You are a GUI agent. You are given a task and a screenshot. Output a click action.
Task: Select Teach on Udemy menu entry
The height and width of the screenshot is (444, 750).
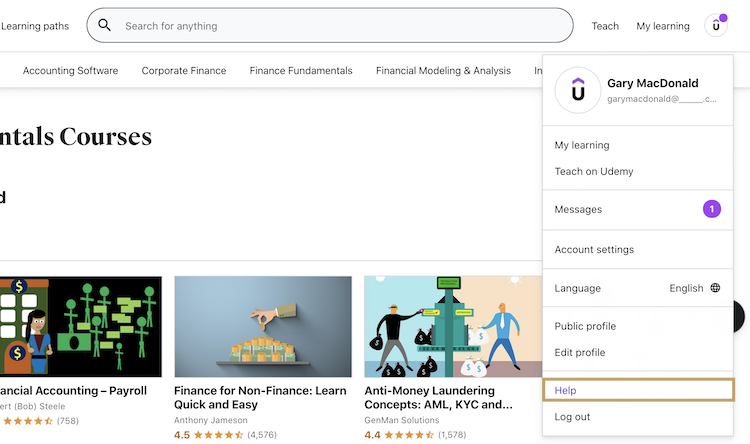point(594,171)
